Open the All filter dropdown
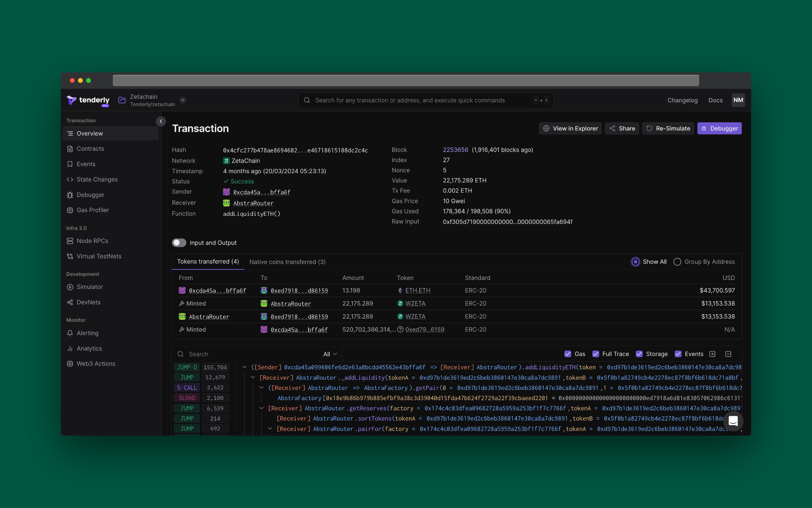This screenshot has height=508, width=812. pyautogui.click(x=330, y=354)
